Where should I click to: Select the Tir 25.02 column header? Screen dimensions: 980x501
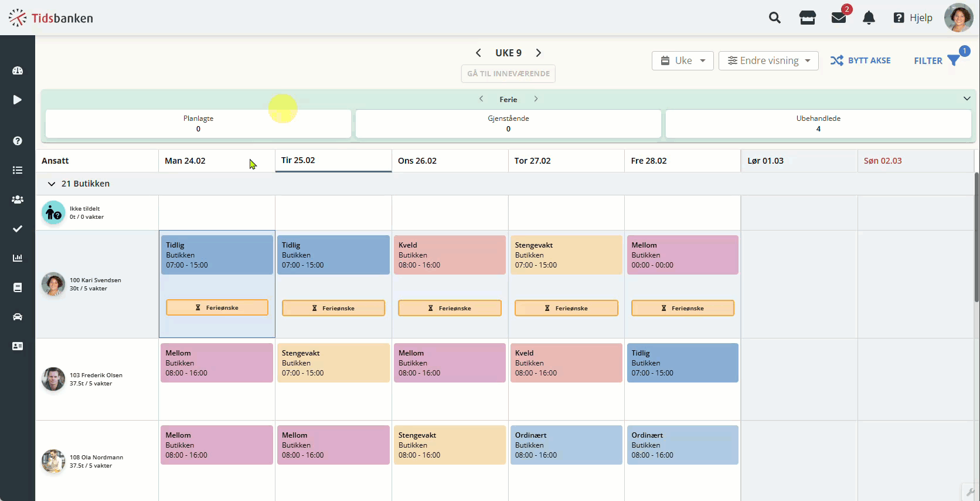pyautogui.click(x=333, y=160)
